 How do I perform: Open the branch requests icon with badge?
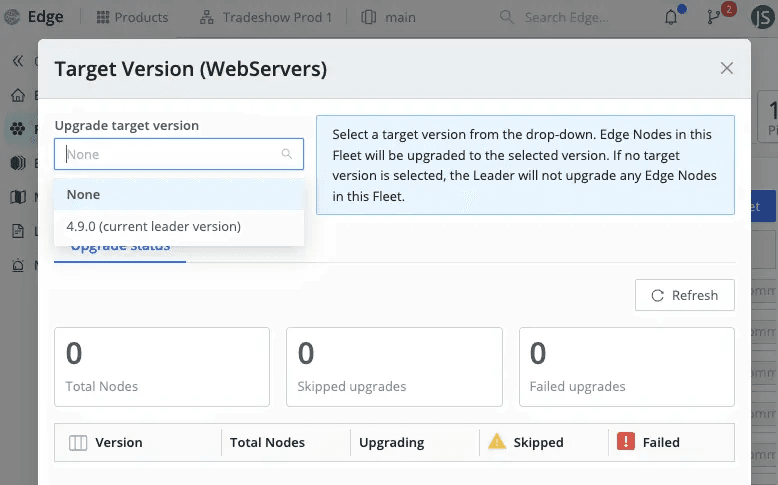[713, 17]
